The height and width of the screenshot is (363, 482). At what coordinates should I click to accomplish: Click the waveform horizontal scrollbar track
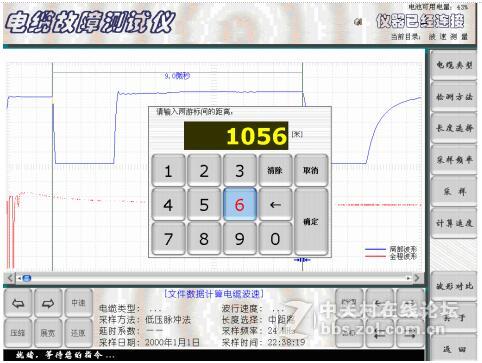click(213, 278)
